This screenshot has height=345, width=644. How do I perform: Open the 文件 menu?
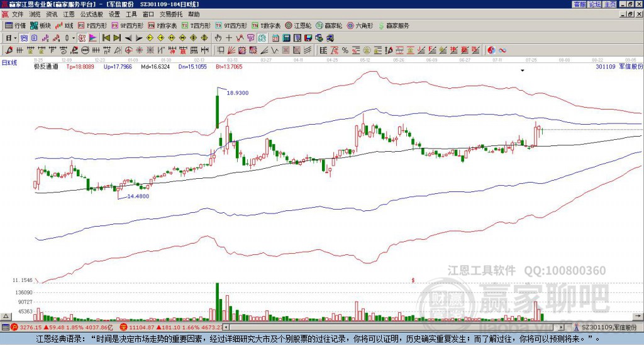pyautogui.click(x=17, y=14)
